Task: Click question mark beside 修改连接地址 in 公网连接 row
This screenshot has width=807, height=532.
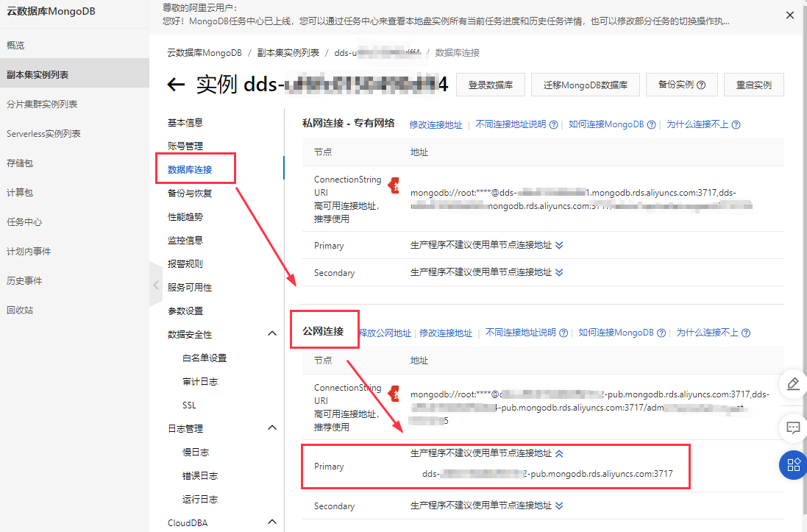Action: pos(564,333)
